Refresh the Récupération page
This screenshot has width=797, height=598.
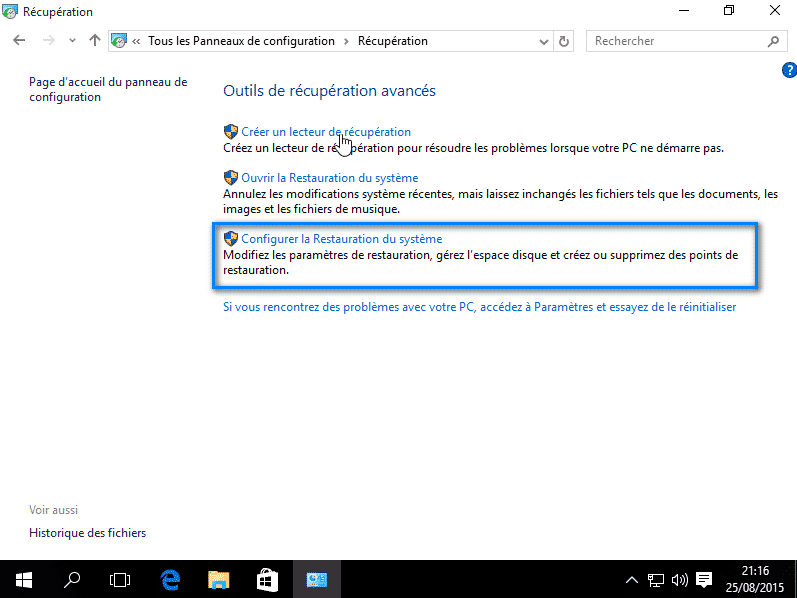565,41
